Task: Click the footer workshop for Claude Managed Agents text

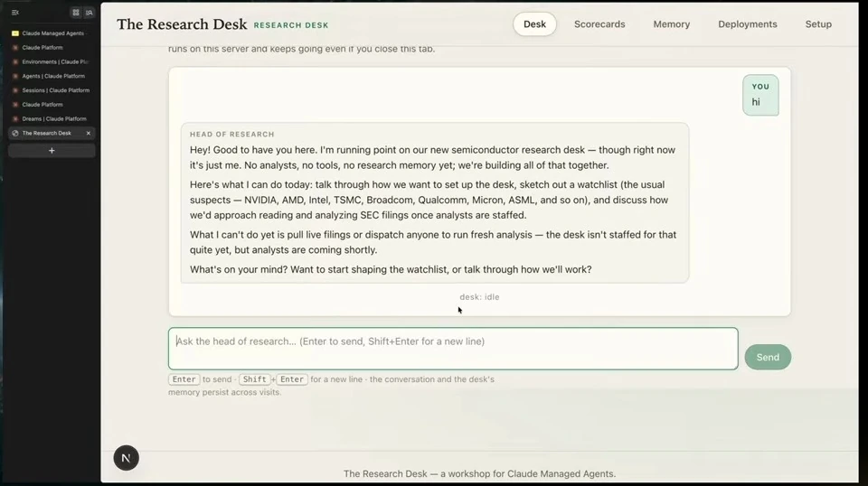Action: pos(479,474)
